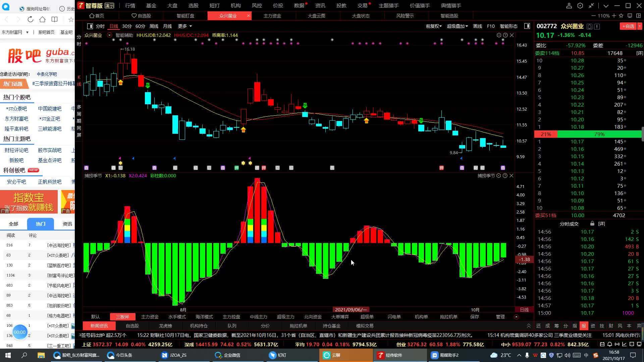Open the 主题猎手 menu
This screenshot has height=362, width=644.
click(389, 6)
